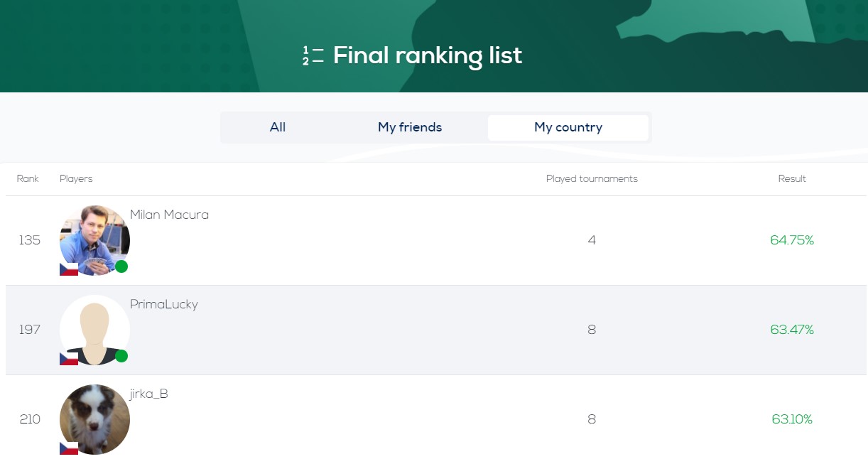Sort by the Rank column header
This screenshot has width=868, height=464.
(28, 178)
